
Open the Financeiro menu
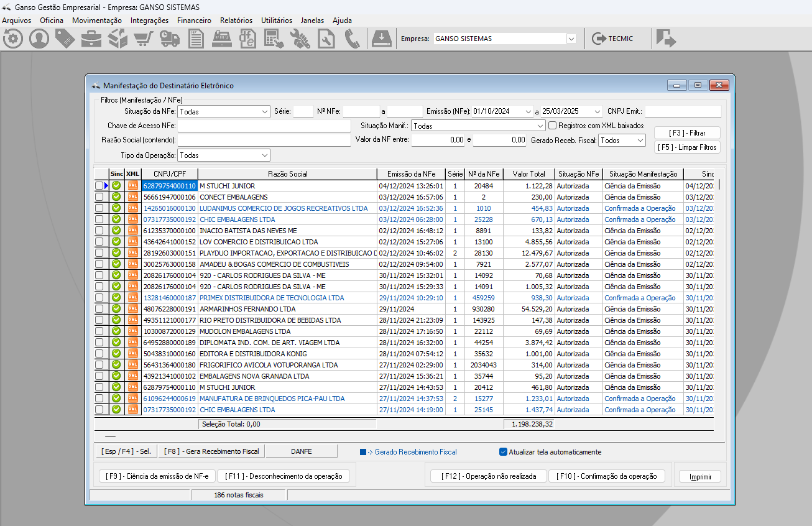pos(194,21)
